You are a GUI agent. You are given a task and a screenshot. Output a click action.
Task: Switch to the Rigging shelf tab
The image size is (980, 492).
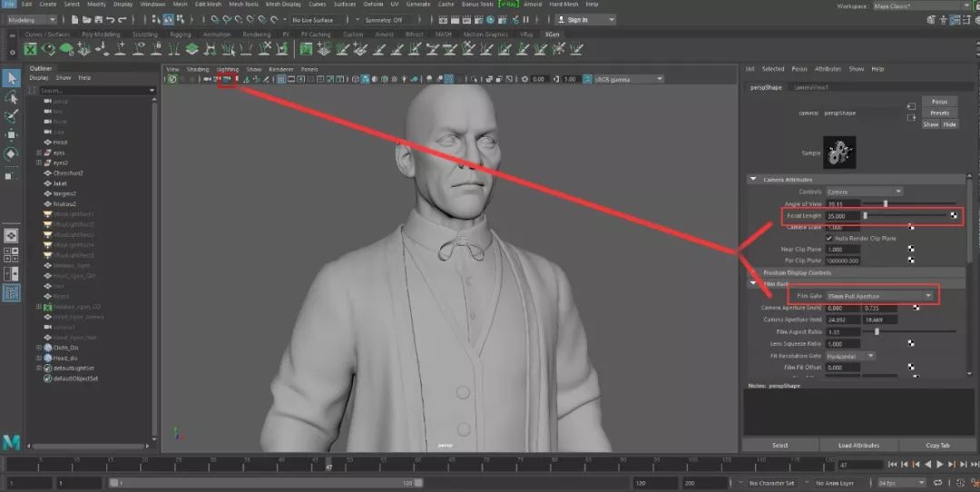[x=181, y=34]
